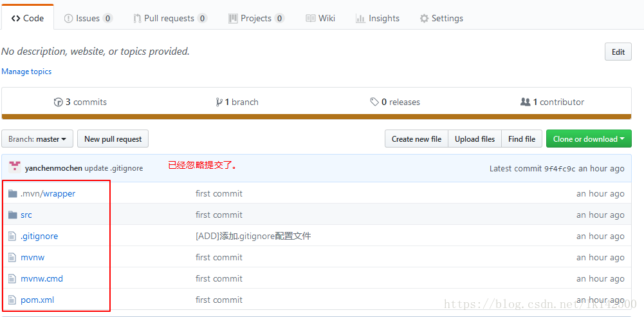Screen dimensions: 644x317
Task: Click Create new file button
Action: 416,139
